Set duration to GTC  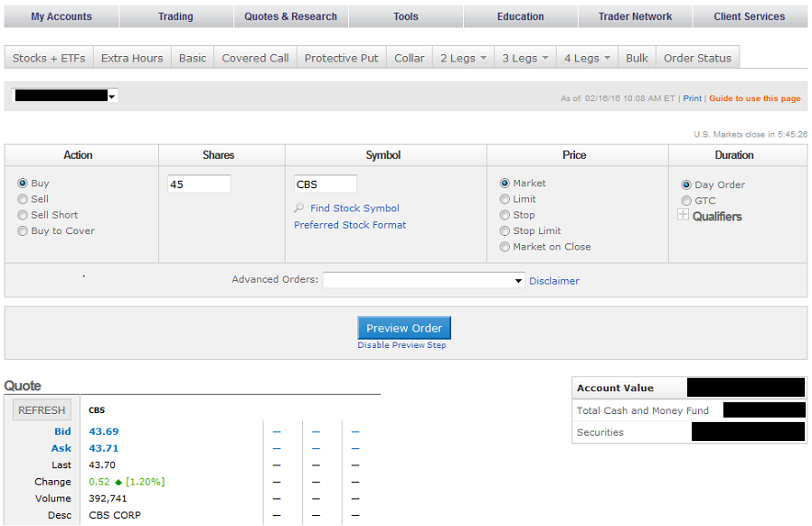coord(686,201)
